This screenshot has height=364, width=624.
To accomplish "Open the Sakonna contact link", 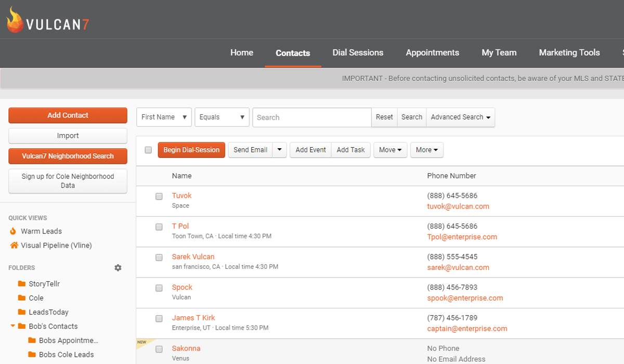I will coord(186,348).
